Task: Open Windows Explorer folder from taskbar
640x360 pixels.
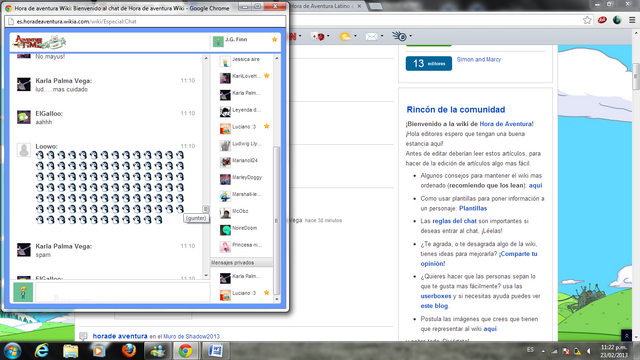Action: 70,351
